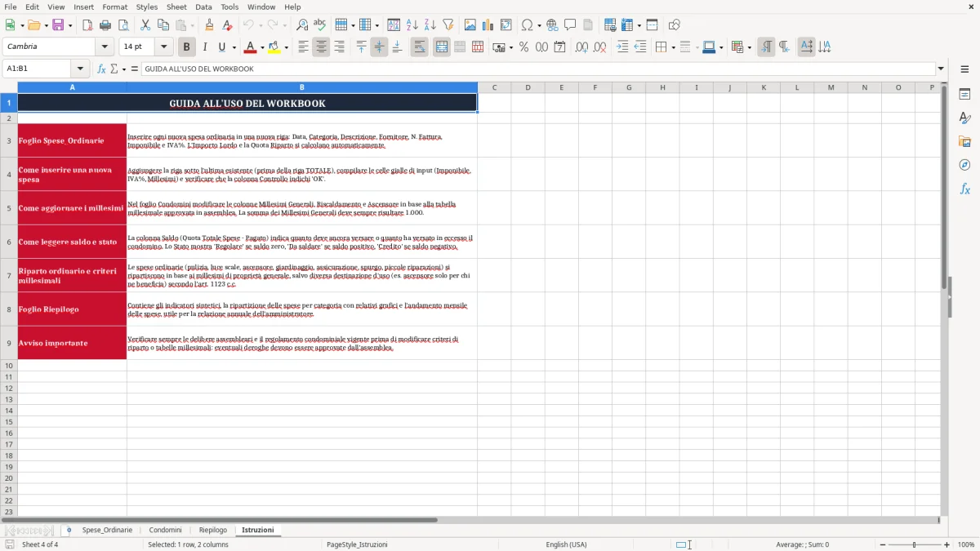
Task: Open the Data menu
Action: tap(203, 7)
